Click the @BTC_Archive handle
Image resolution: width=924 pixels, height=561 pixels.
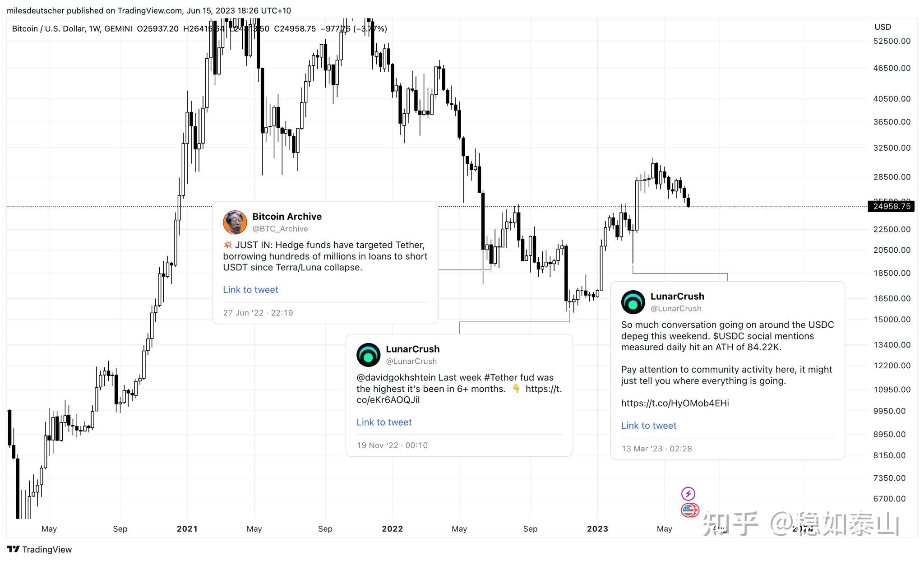click(x=280, y=229)
